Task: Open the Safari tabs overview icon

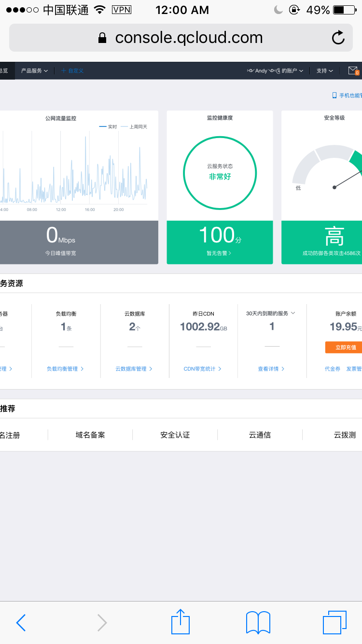Action: 334,622
